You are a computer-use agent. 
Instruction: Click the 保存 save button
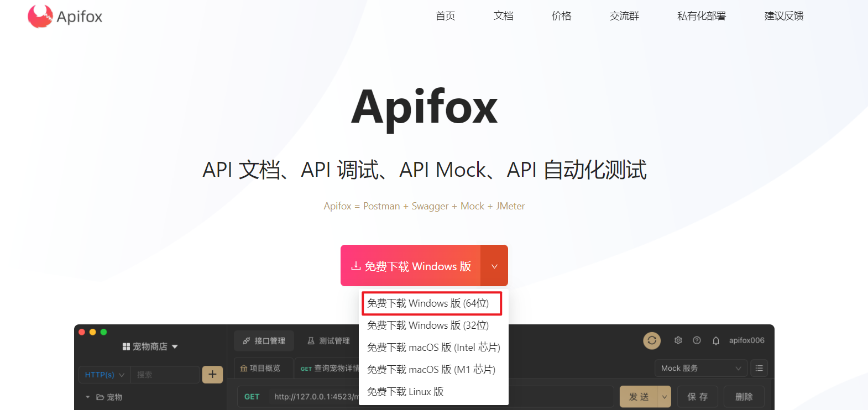coord(697,397)
